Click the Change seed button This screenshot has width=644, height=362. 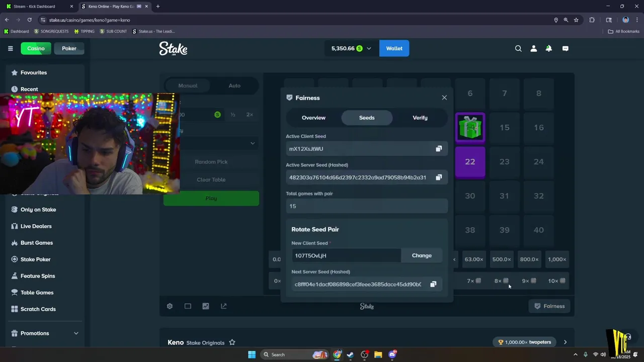tap(422, 255)
